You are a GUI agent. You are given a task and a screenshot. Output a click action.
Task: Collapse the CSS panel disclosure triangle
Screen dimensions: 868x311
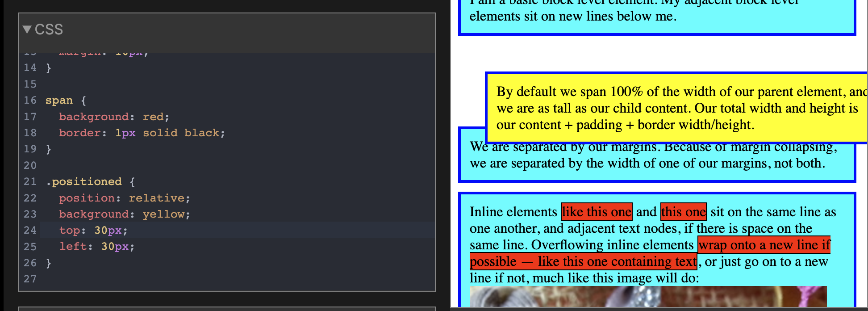(27, 29)
